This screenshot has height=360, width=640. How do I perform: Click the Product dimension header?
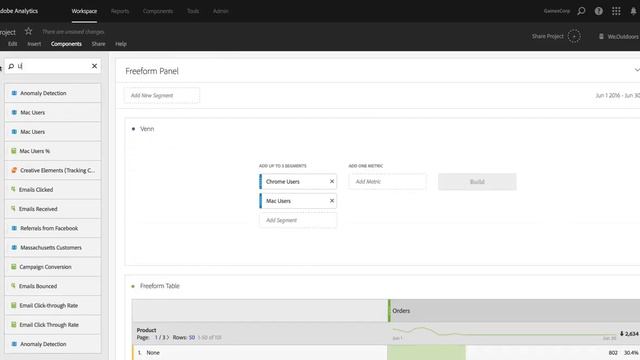(x=147, y=330)
